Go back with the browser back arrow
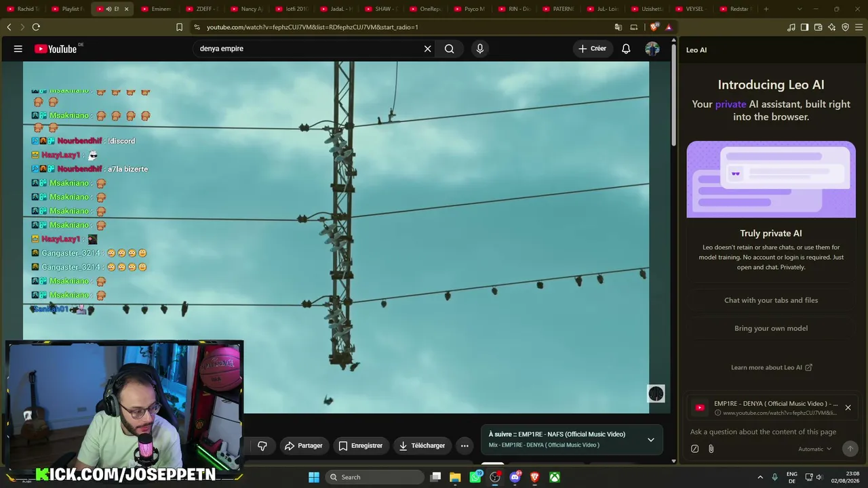 (x=9, y=27)
